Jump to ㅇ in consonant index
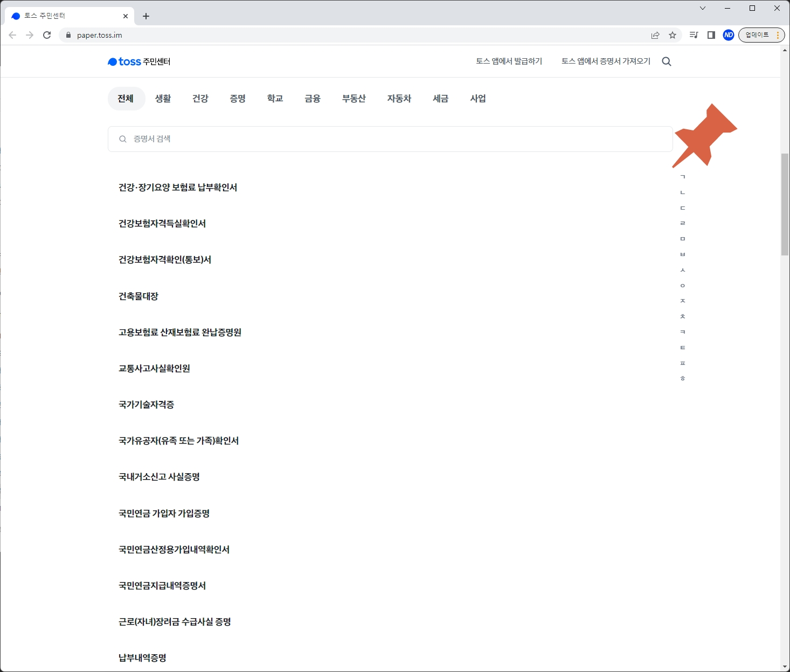This screenshot has width=790, height=672. point(683,286)
